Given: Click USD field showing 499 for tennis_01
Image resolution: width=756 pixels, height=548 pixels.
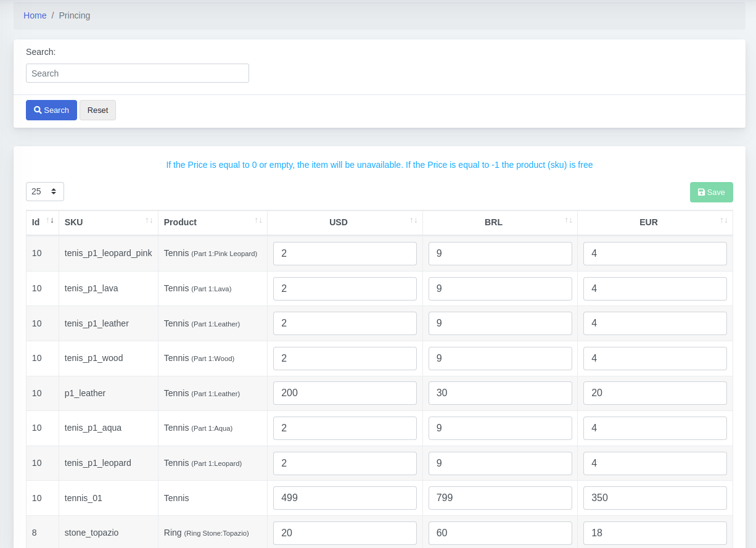Looking at the screenshot, I should click(345, 498).
